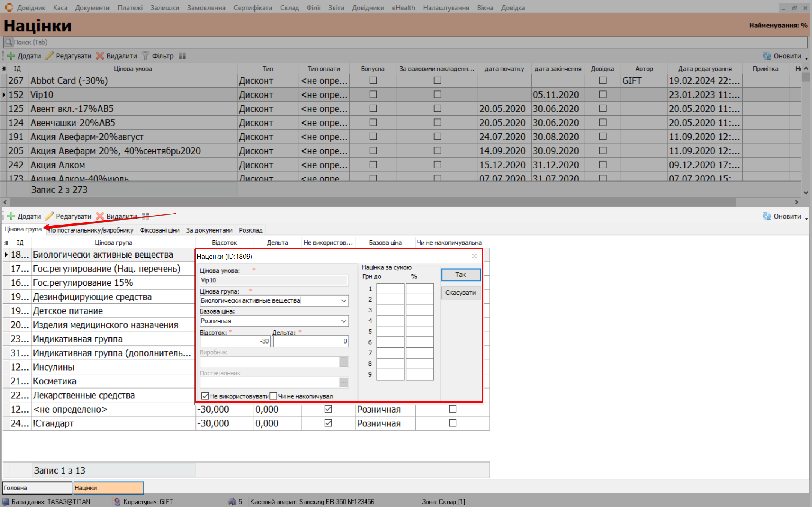Toggle Бонусна checkbox for Abbot Card row
The image size is (812, 507).
coord(373,80)
